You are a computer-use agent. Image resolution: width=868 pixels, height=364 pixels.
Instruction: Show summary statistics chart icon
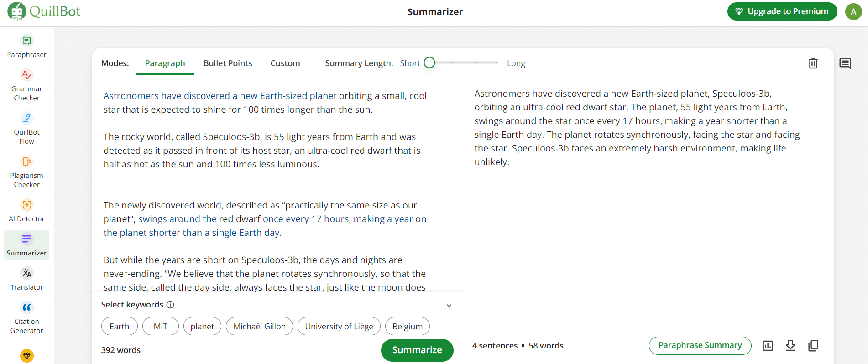(768, 346)
